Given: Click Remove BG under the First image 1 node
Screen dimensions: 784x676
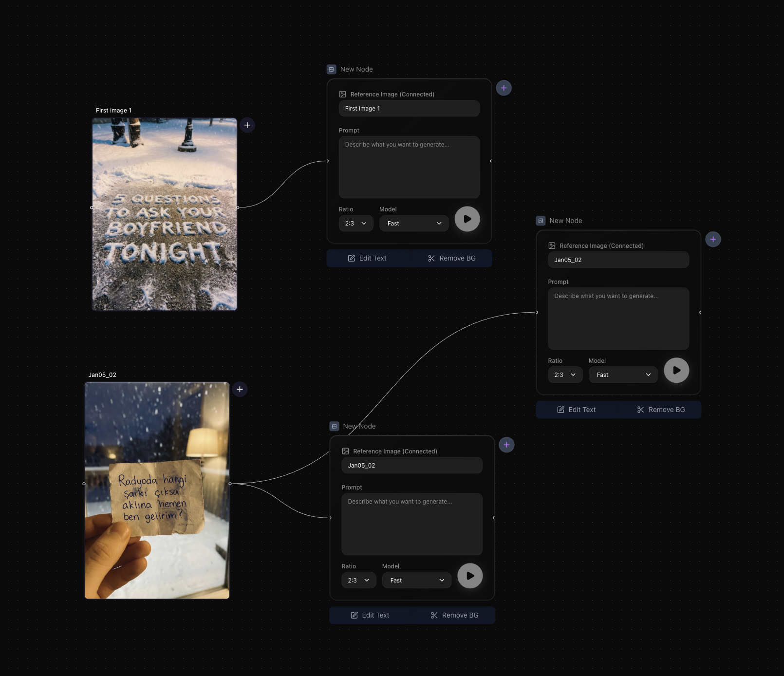Looking at the screenshot, I should tap(451, 258).
